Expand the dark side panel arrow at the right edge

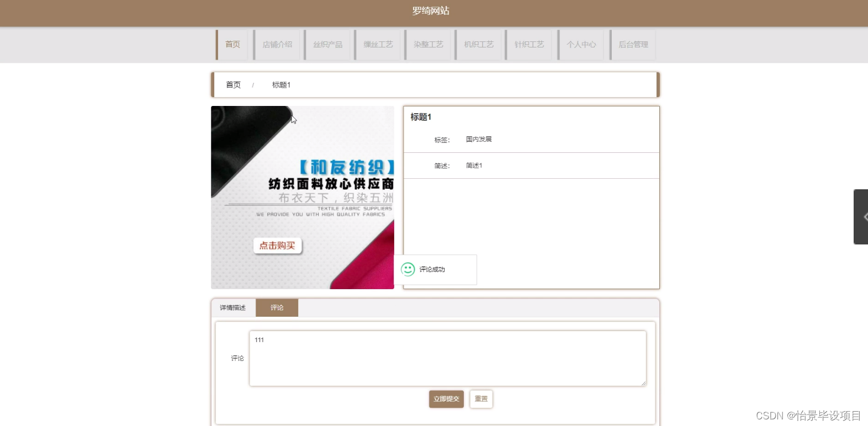point(861,217)
